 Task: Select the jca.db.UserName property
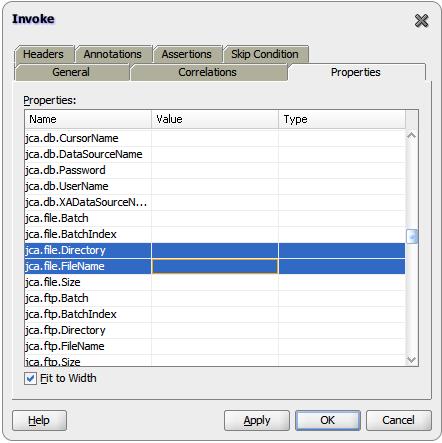coord(215,186)
